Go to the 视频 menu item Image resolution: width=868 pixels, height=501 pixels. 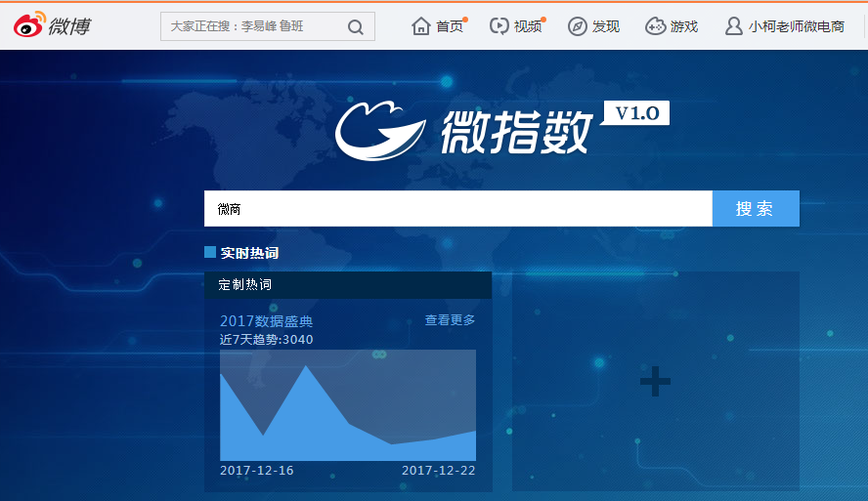pyautogui.click(x=528, y=26)
